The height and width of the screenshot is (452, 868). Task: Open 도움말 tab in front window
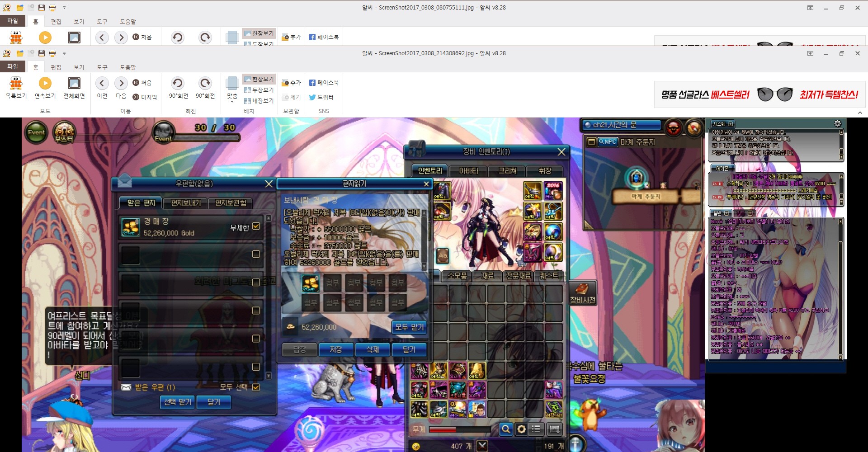click(x=128, y=67)
